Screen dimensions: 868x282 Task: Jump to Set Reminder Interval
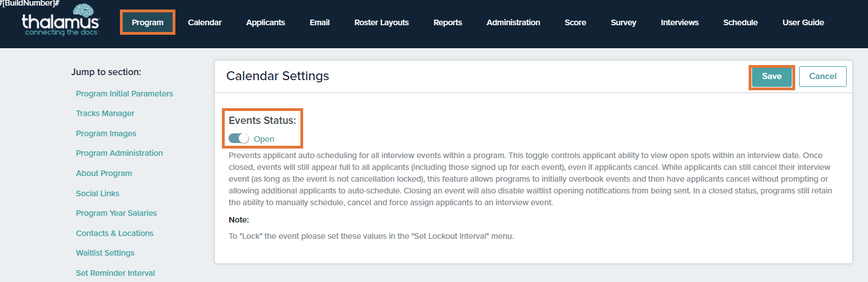[x=115, y=273]
